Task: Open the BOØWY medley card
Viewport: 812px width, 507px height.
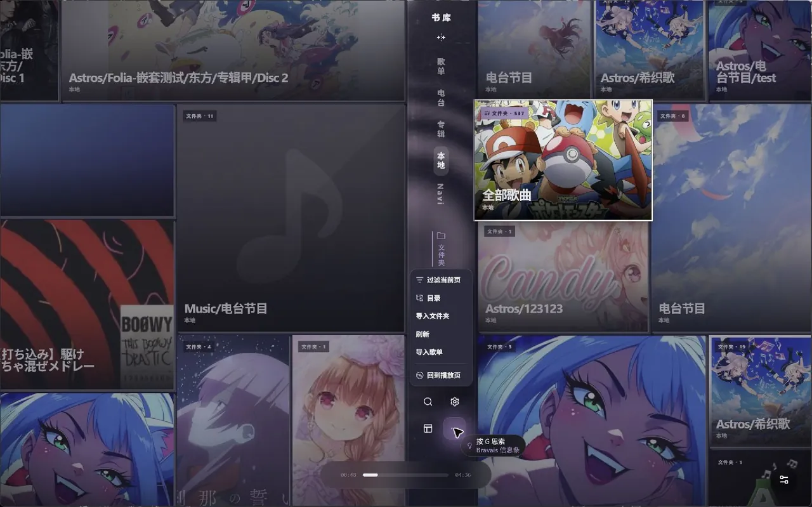Action: (87, 305)
